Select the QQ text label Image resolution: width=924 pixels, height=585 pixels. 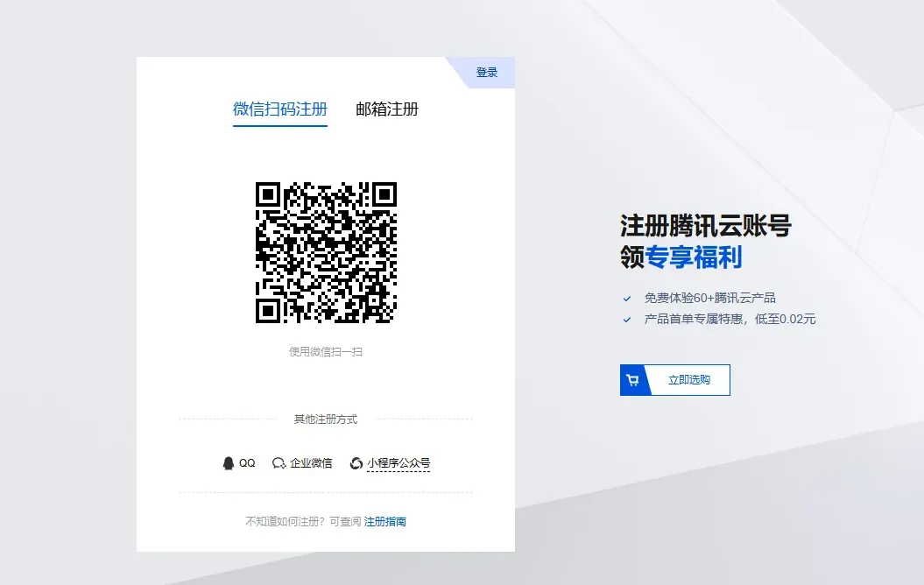pos(247,463)
